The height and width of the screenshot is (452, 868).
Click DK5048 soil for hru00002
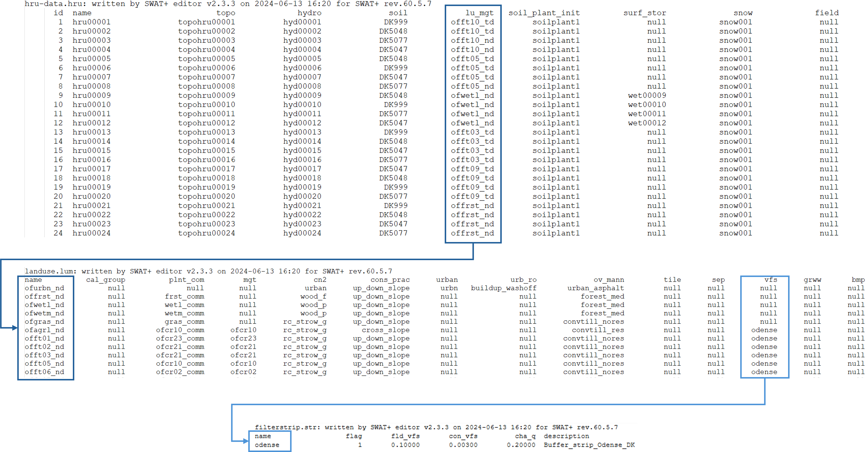click(393, 31)
